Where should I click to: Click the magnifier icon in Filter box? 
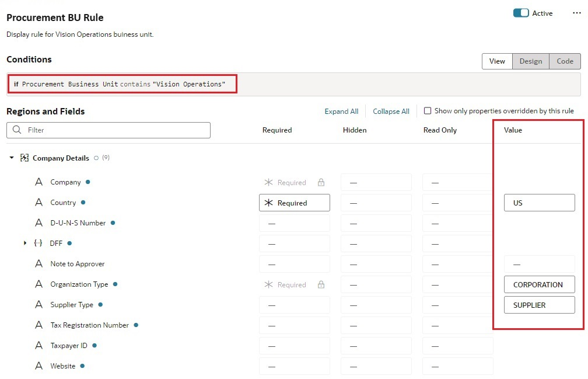(17, 130)
